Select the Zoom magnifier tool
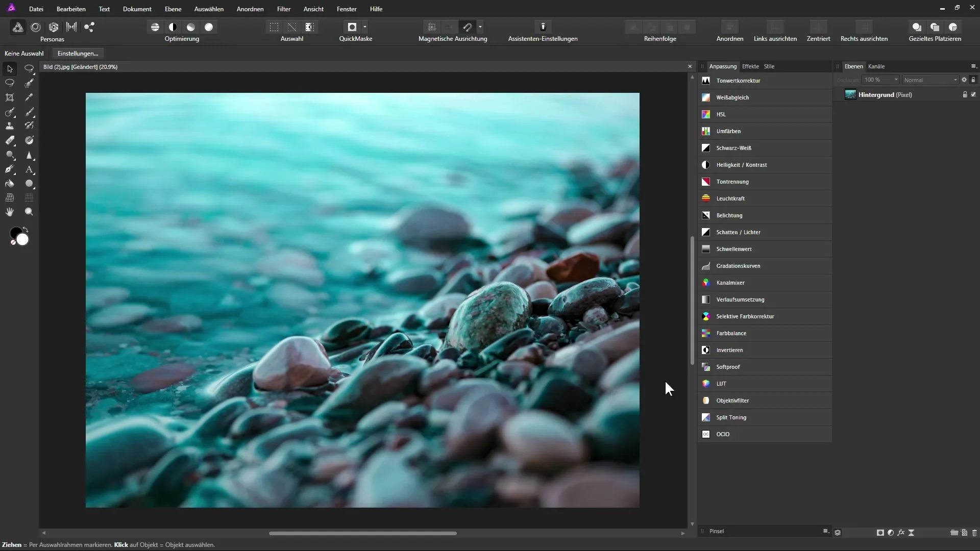Screen dimensions: 980x551 pos(29,212)
